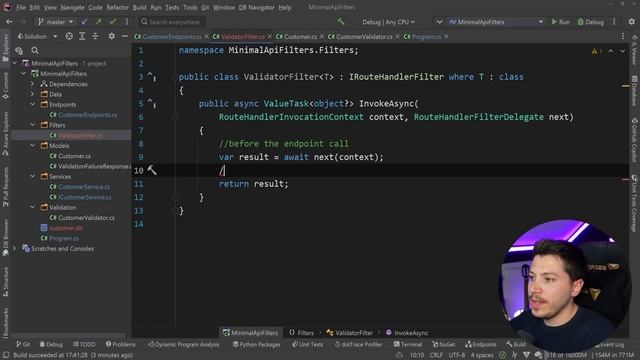Click the search magnifier in Solution explorer

pyautogui.click(x=35, y=51)
